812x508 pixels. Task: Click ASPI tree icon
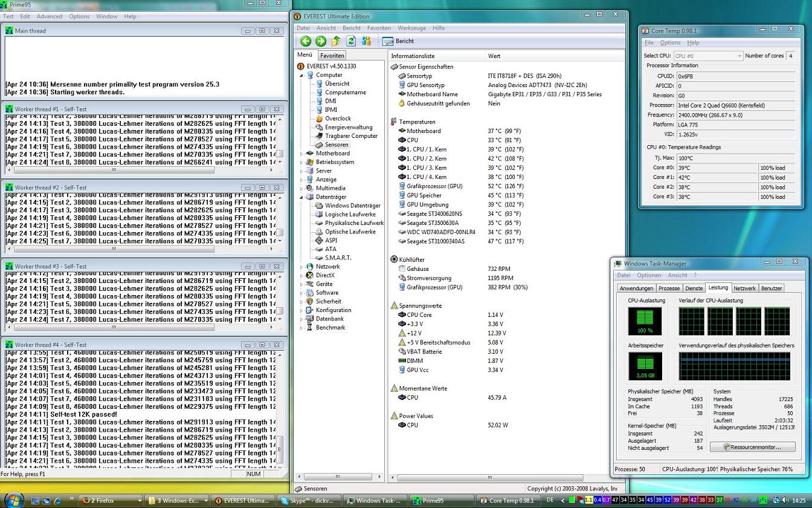pyautogui.click(x=319, y=240)
